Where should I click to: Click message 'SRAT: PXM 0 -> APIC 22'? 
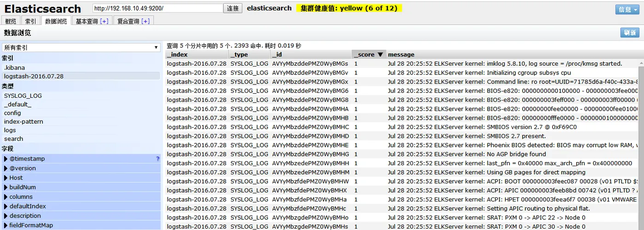click(522, 218)
